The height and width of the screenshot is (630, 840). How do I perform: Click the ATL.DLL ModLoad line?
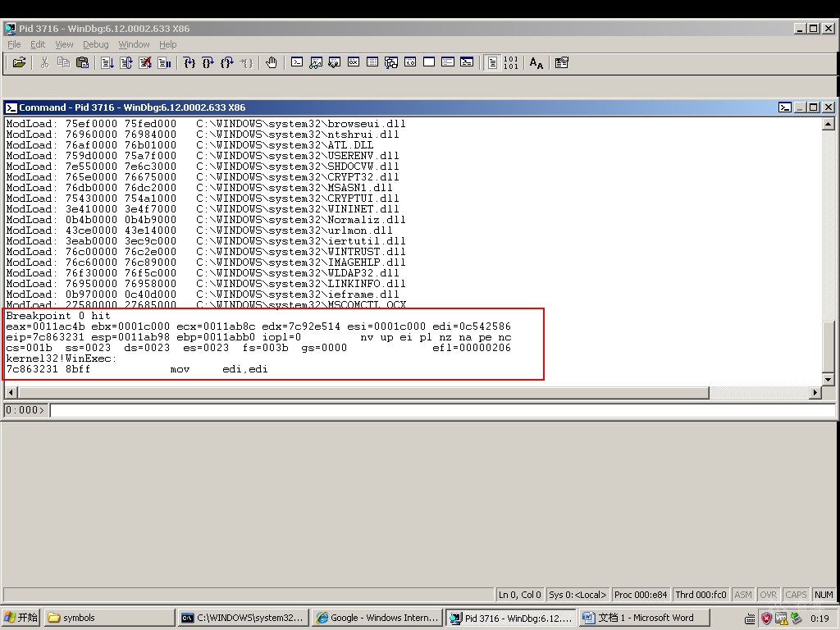(x=189, y=145)
